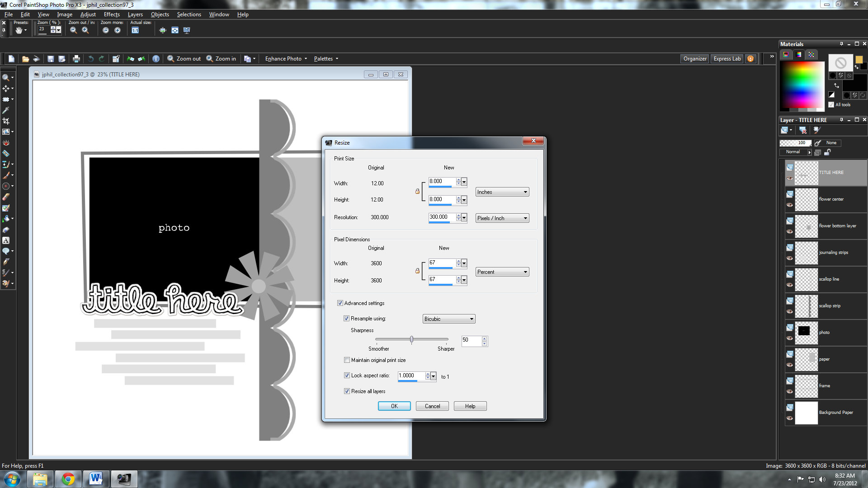Click the Print icon
Viewport: 868px width, 488px height.
(76, 59)
